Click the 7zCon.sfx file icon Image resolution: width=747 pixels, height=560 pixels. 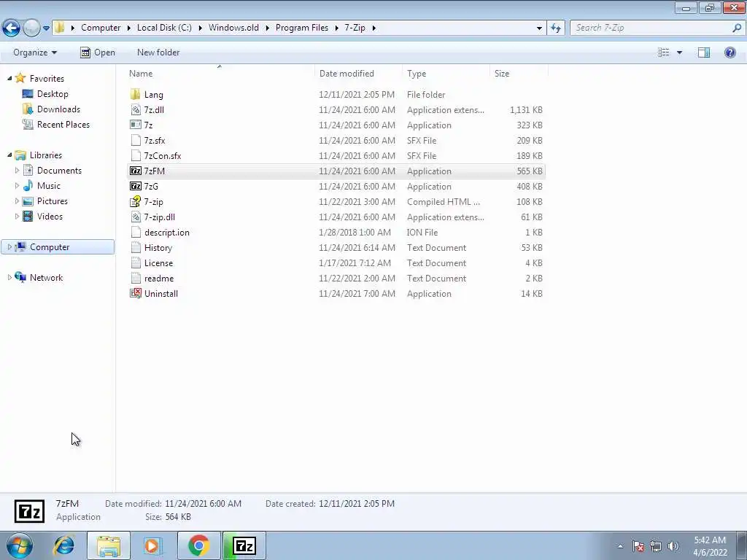(135, 155)
